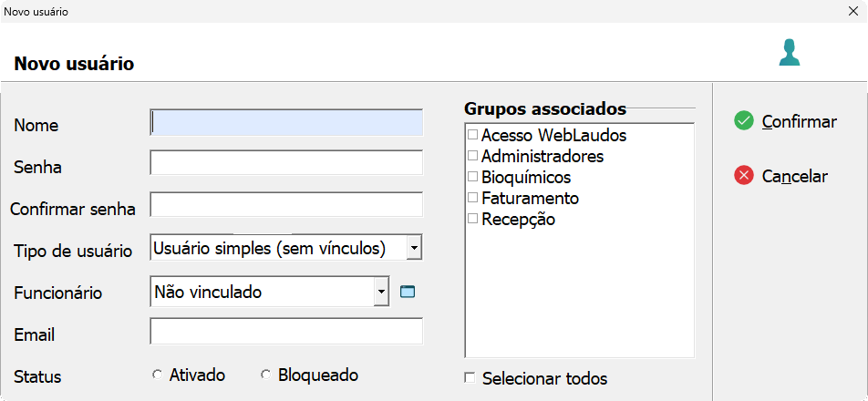Viewport: 868px width, 401px height.
Task: Check the Bioquímicos group
Action: [472, 177]
